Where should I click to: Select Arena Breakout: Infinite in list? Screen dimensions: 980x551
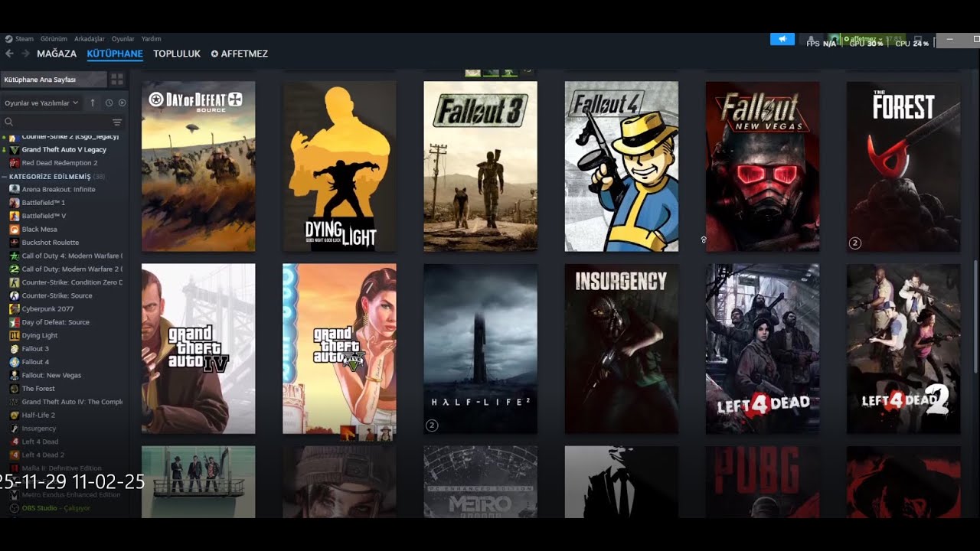pyautogui.click(x=59, y=189)
